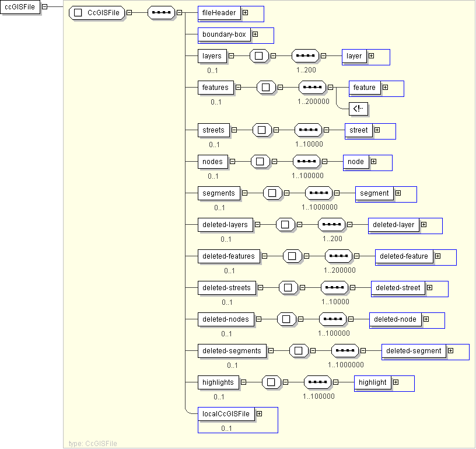This screenshot has height=449, width=476.
Task: Select the CcGISFile complex type node
Action: [x=97, y=12]
